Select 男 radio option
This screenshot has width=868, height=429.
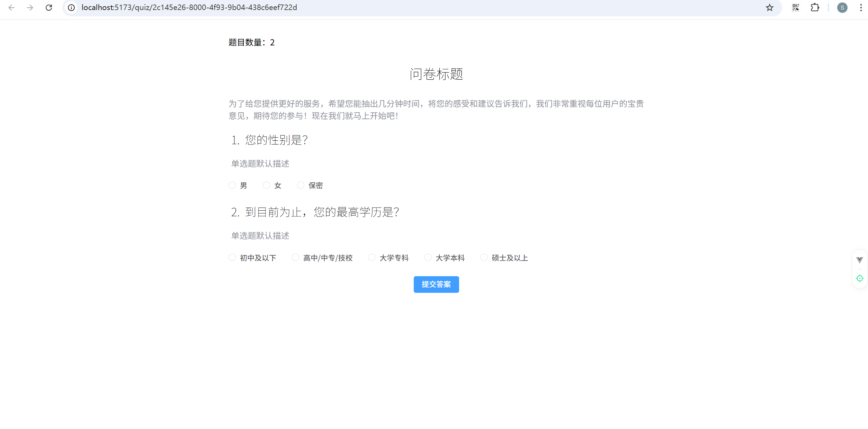point(232,185)
